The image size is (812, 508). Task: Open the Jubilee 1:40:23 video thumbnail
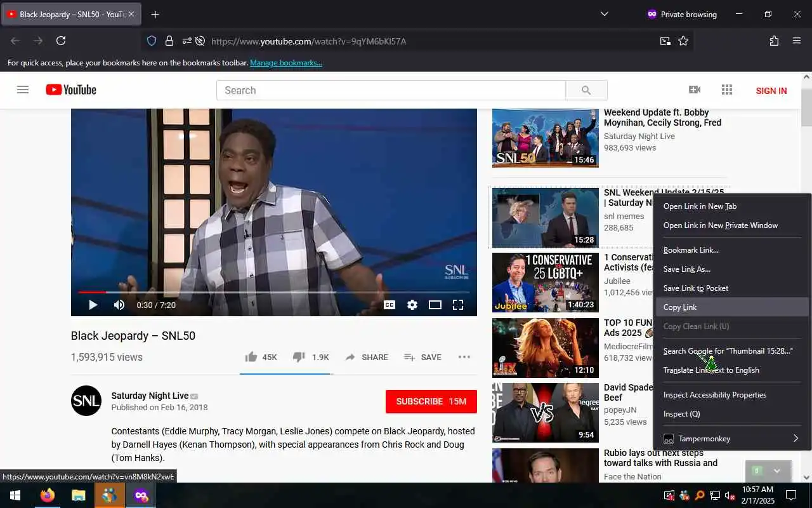tap(545, 283)
